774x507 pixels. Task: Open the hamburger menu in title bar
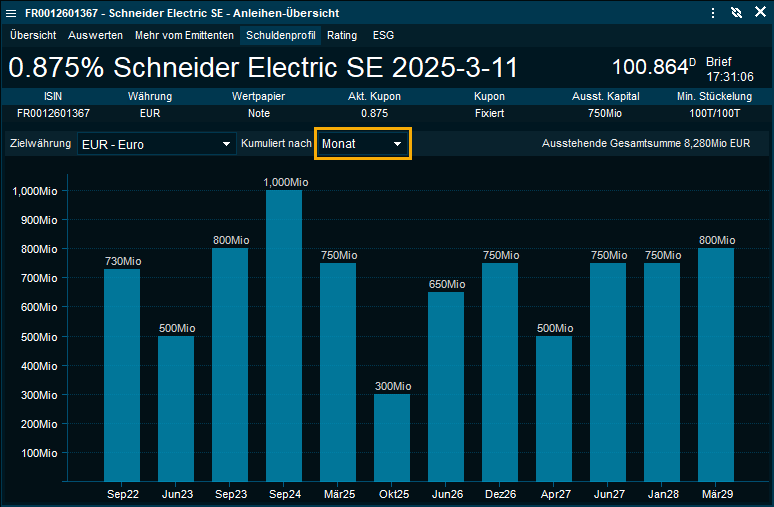pyautogui.click(x=712, y=13)
